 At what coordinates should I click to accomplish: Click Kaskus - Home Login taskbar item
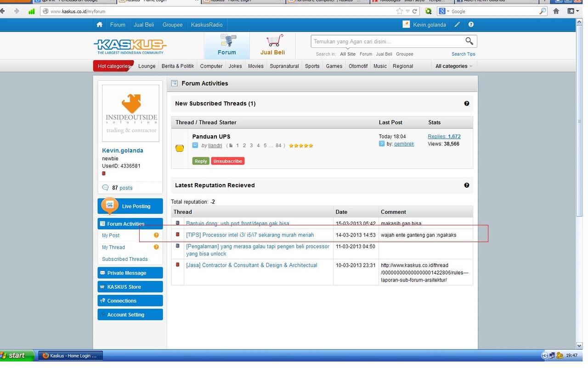pyautogui.click(x=70, y=356)
